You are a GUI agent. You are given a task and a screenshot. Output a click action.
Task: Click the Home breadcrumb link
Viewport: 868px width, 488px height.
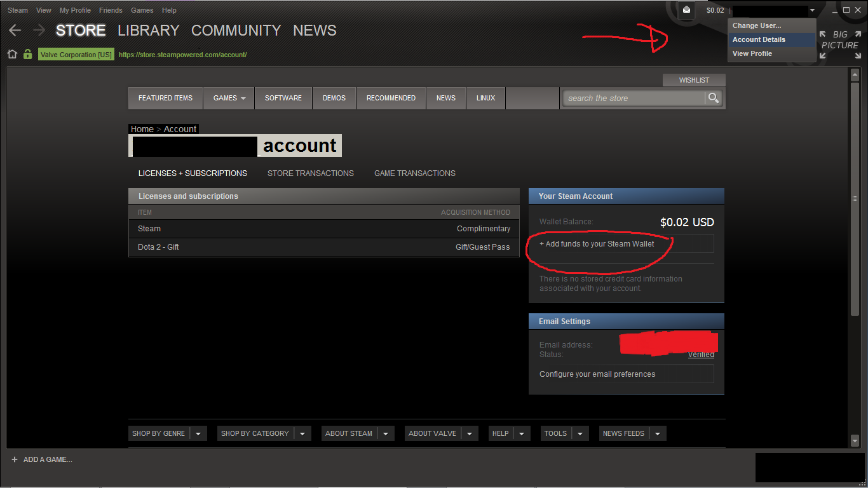tap(142, 129)
